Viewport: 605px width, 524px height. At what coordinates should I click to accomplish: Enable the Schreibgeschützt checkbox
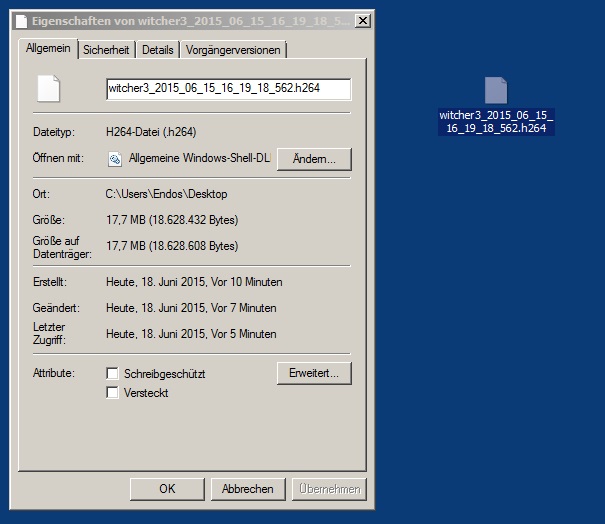pos(112,373)
